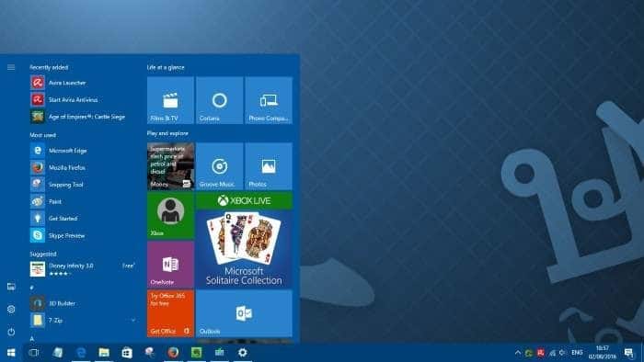
Task: Open Mozilla Firefox from Most used list
Action: point(83,167)
